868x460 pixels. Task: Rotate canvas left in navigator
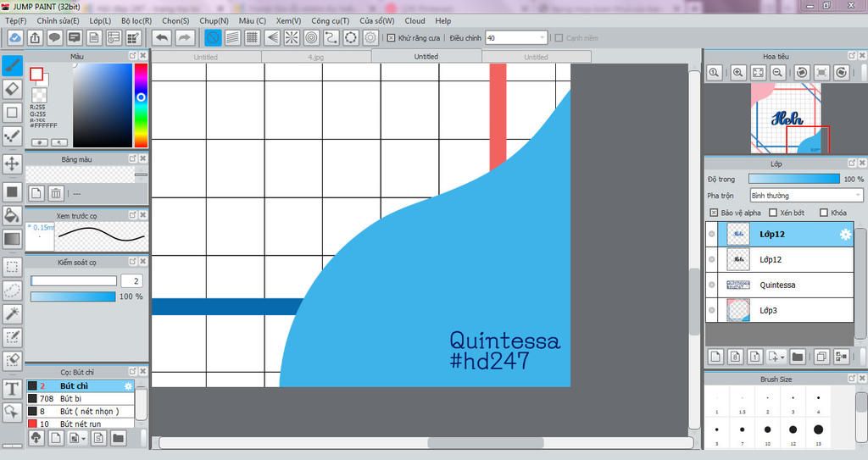coord(802,73)
